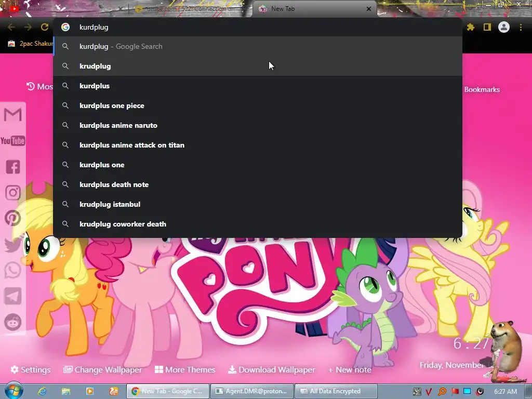This screenshot has width=532, height=399.
Task: Open the All Data Encrypted taskbar window
Action: (336, 391)
